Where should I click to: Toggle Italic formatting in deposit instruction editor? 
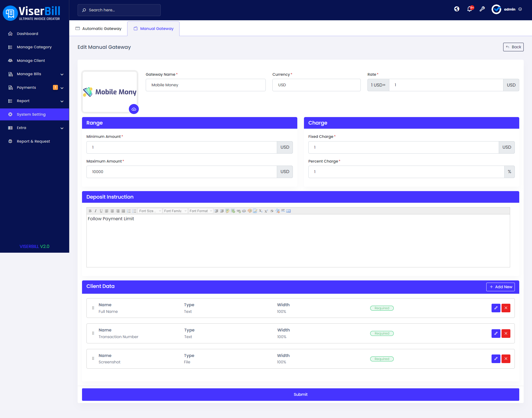click(96, 211)
